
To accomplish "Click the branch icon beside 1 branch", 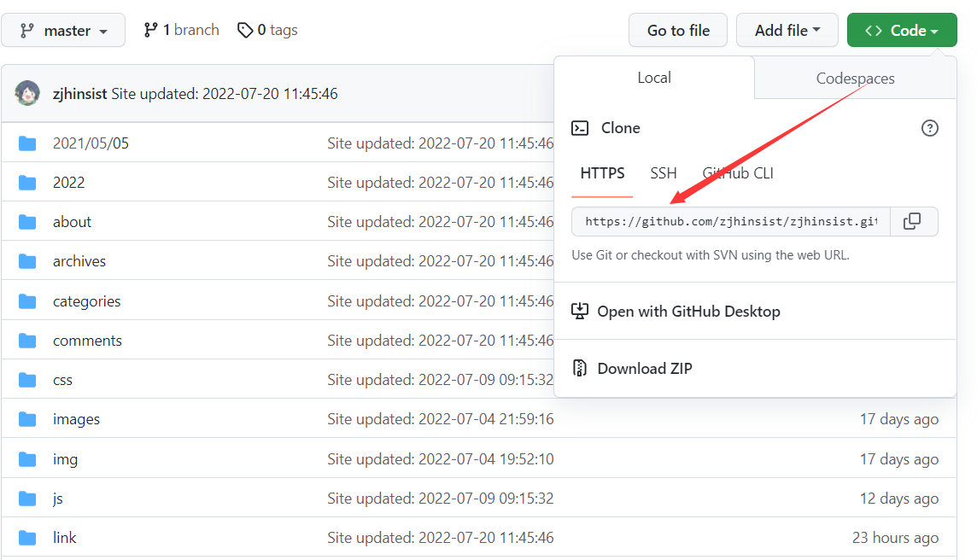I will tap(151, 31).
